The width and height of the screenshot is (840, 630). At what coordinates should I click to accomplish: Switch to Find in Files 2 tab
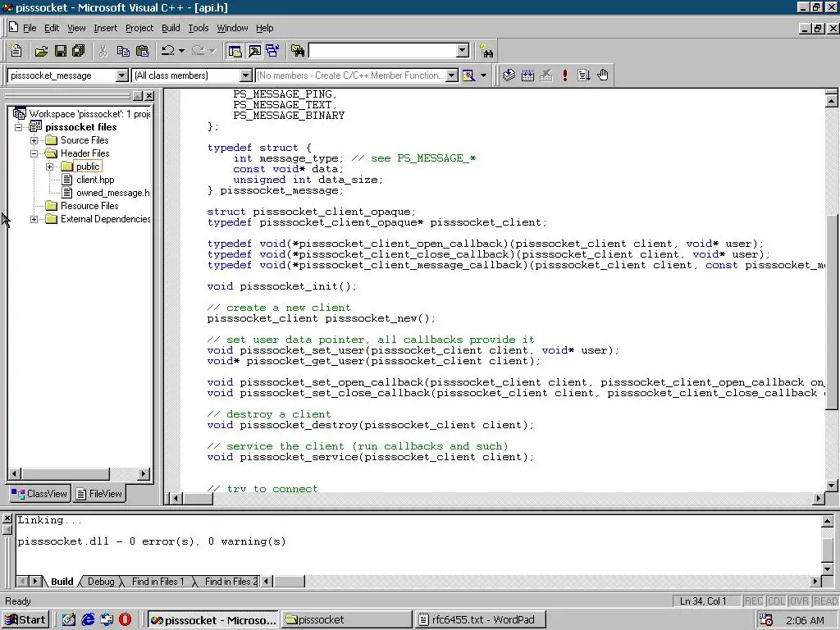coord(231,582)
